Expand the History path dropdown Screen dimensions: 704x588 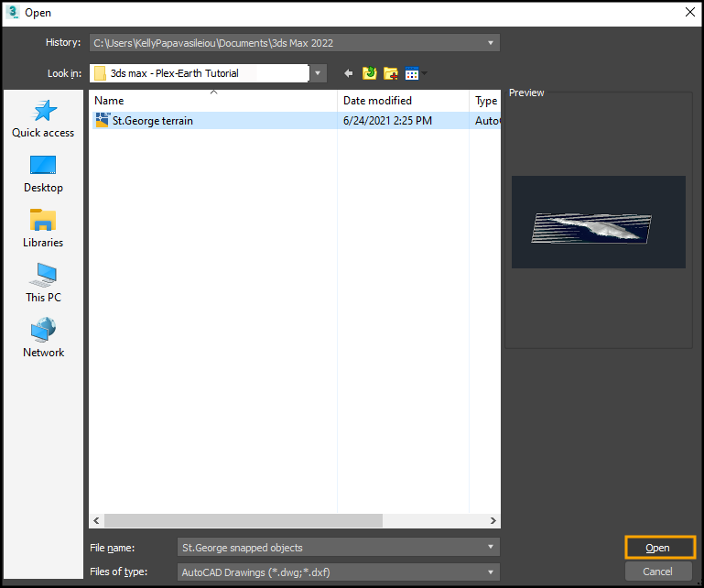[492, 43]
